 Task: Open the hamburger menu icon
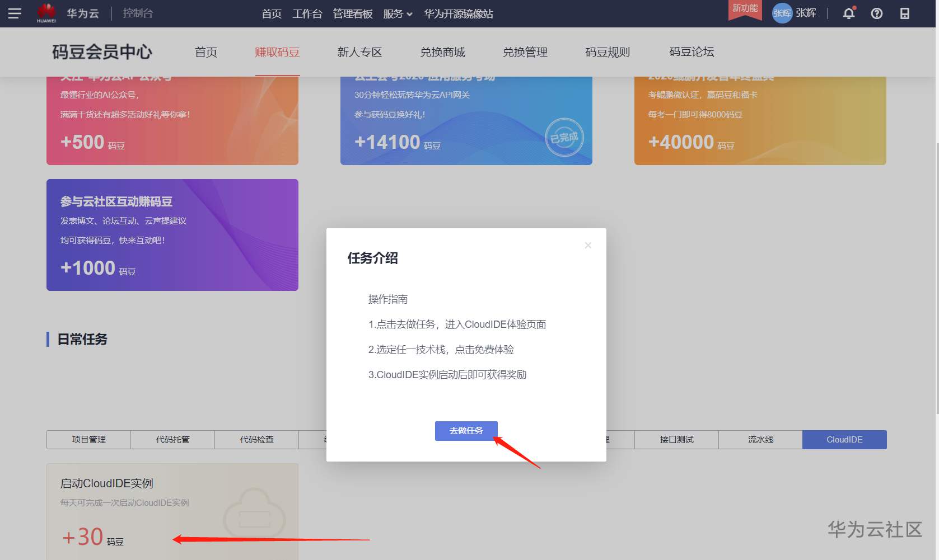point(15,13)
